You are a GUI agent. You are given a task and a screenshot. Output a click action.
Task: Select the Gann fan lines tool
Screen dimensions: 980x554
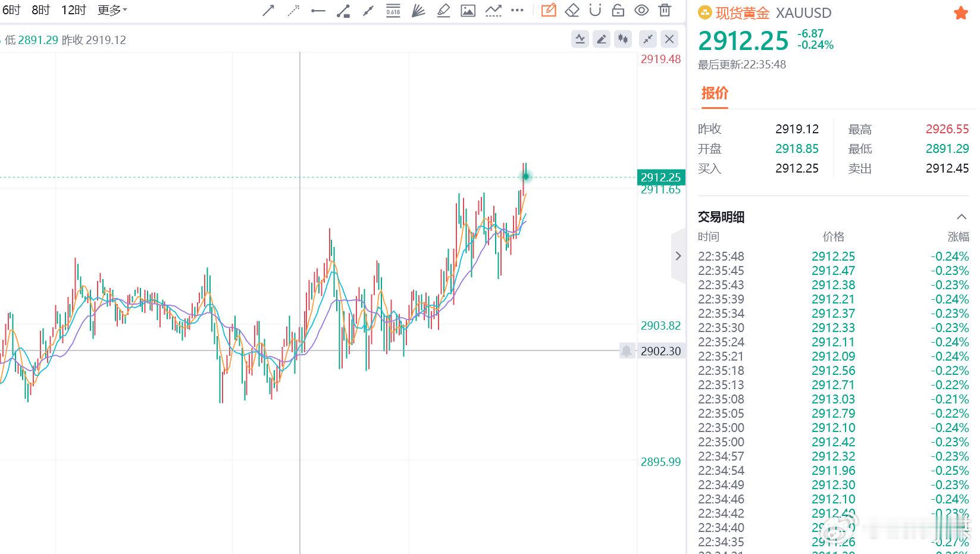pos(418,10)
